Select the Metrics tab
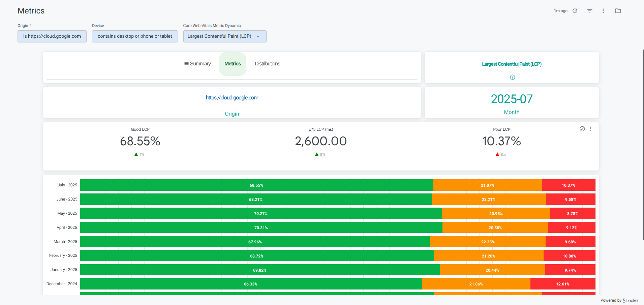Screen dimensions: 644x305 [233, 64]
